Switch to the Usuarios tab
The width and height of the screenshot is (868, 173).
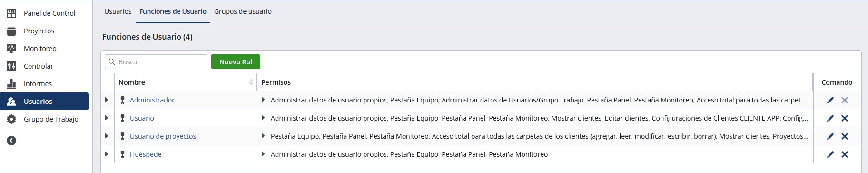118,11
